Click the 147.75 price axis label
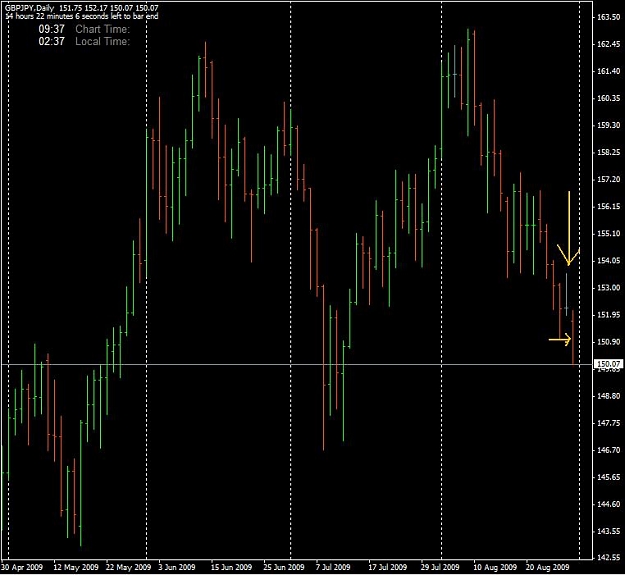625x575 pixels. pos(609,423)
